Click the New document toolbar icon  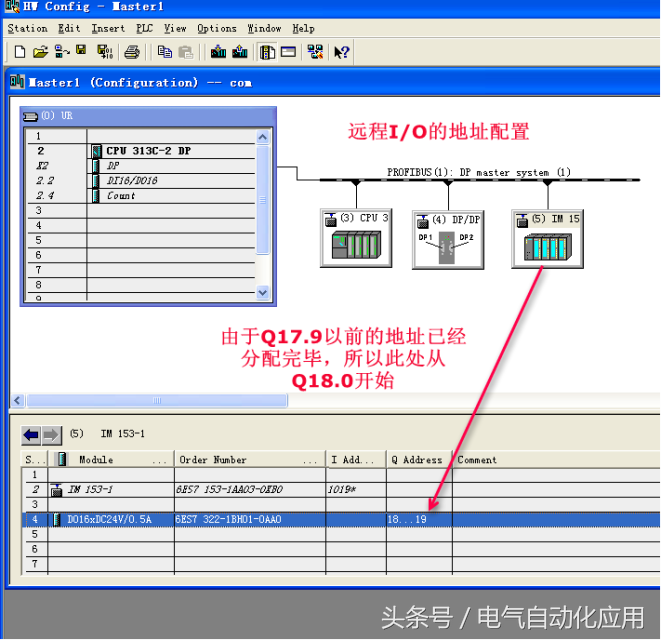tap(20, 51)
